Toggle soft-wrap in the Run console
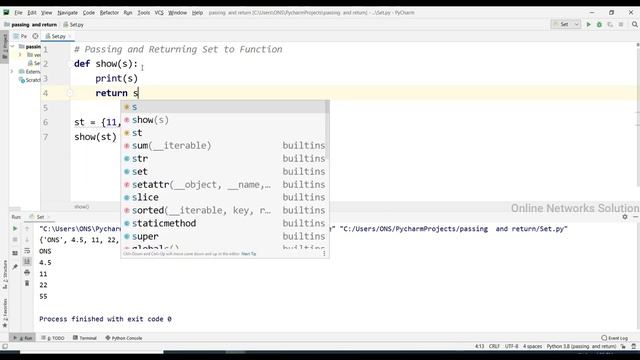 (x=27, y=251)
